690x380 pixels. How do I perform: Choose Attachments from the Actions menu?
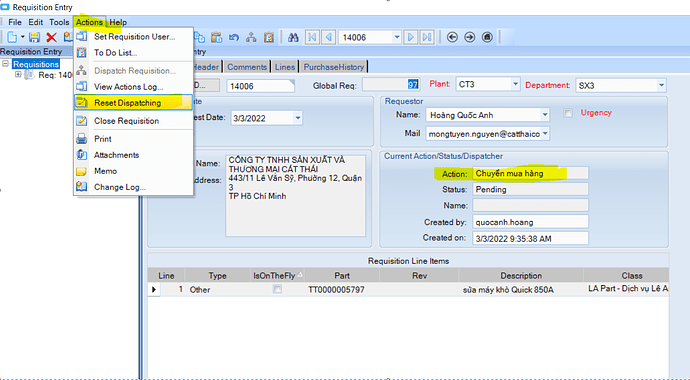point(134,155)
